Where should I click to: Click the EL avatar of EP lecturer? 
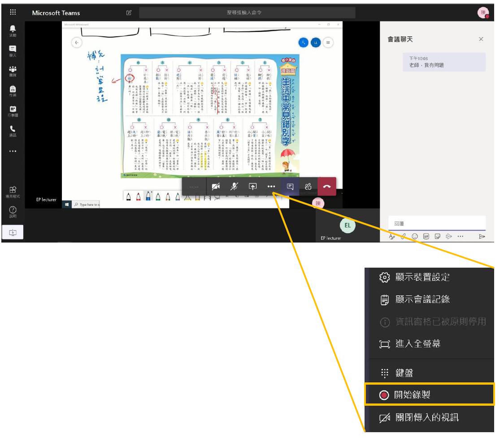click(348, 225)
